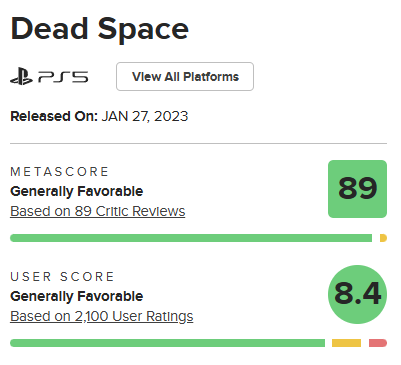Select the green positive user ratings bar
This screenshot has width=401, height=365.
[168, 343]
